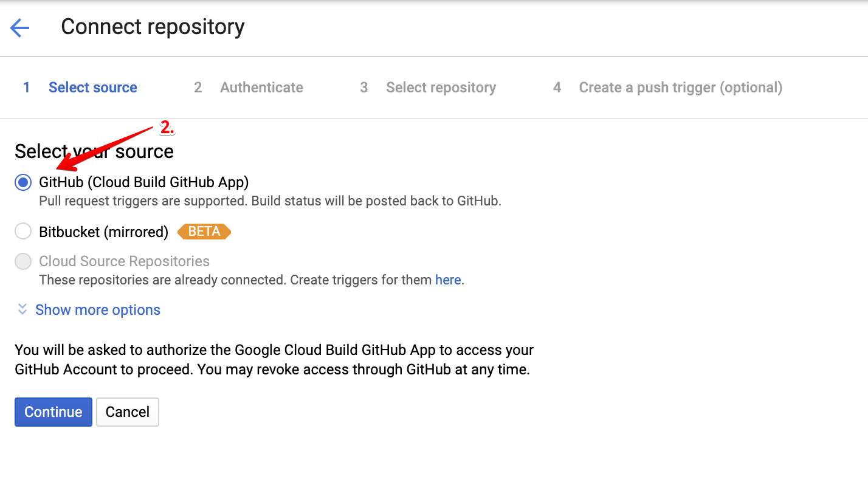868x485 pixels.
Task: Open the Authenticate step
Action: tap(261, 88)
